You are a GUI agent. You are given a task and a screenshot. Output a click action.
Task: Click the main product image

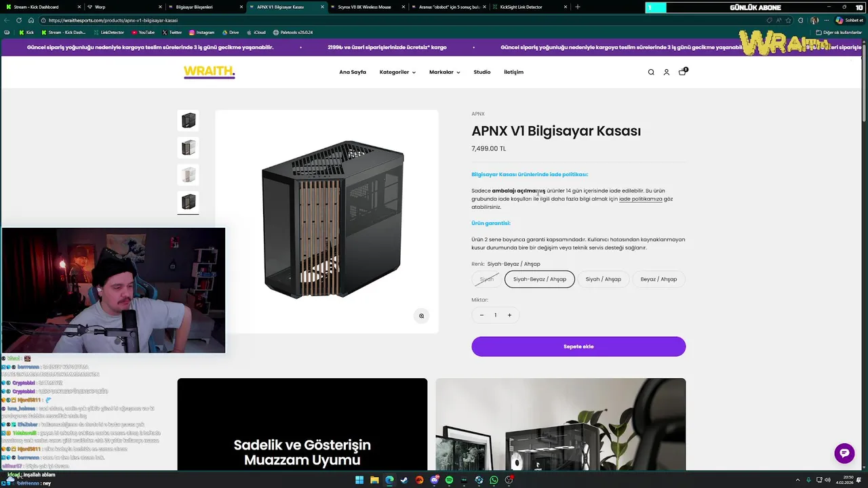327,222
